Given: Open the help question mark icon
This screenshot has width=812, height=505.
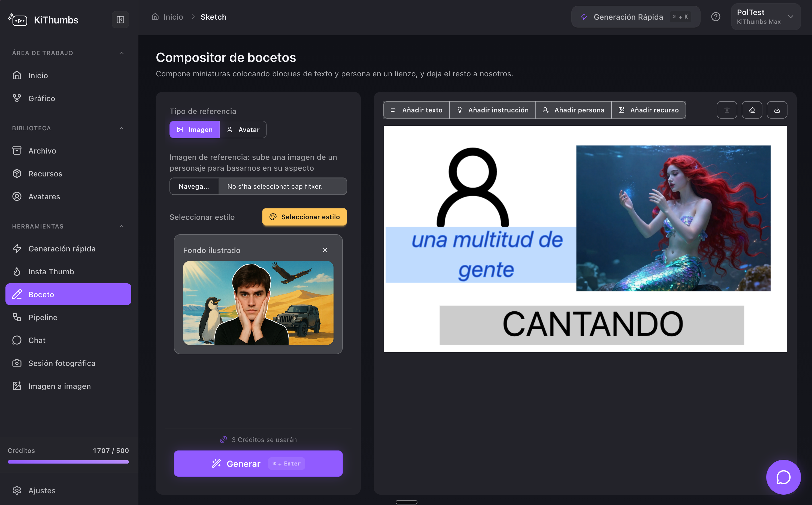Looking at the screenshot, I should tap(716, 17).
